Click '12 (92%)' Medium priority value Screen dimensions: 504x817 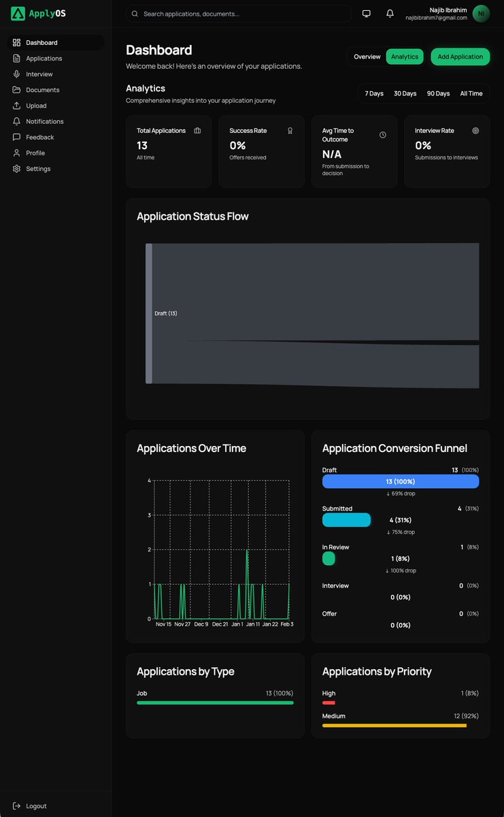point(466,716)
